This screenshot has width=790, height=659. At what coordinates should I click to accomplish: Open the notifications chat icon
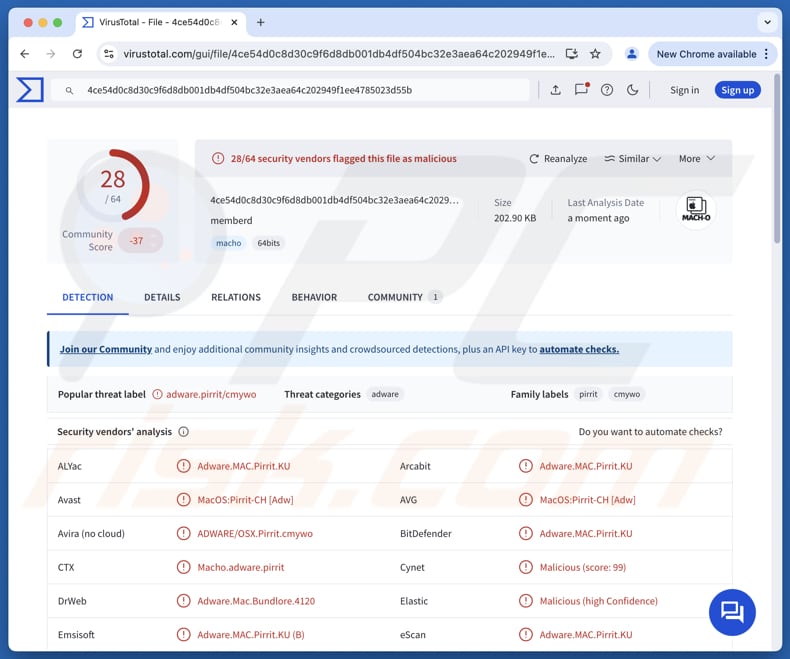pos(581,90)
